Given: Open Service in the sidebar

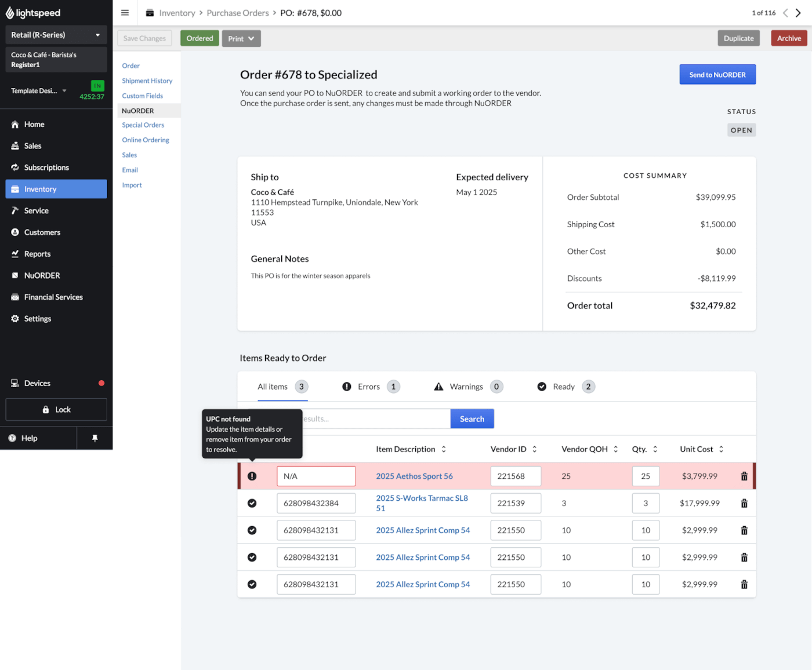Looking at the screenshot, I should point(56,210).
